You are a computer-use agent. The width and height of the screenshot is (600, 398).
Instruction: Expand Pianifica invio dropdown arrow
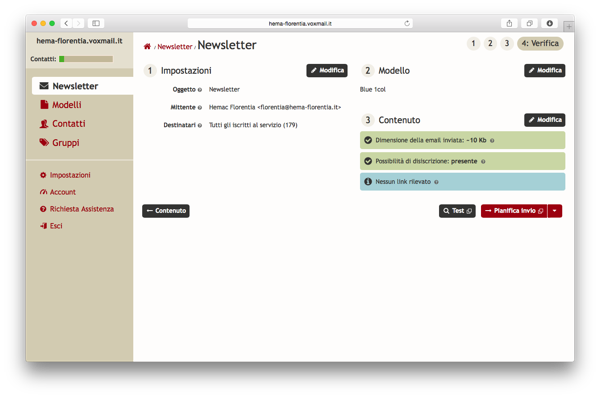(554, 211)
